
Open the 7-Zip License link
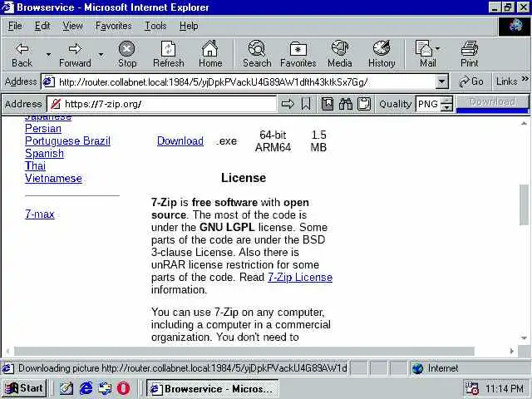tap(300, 277)
